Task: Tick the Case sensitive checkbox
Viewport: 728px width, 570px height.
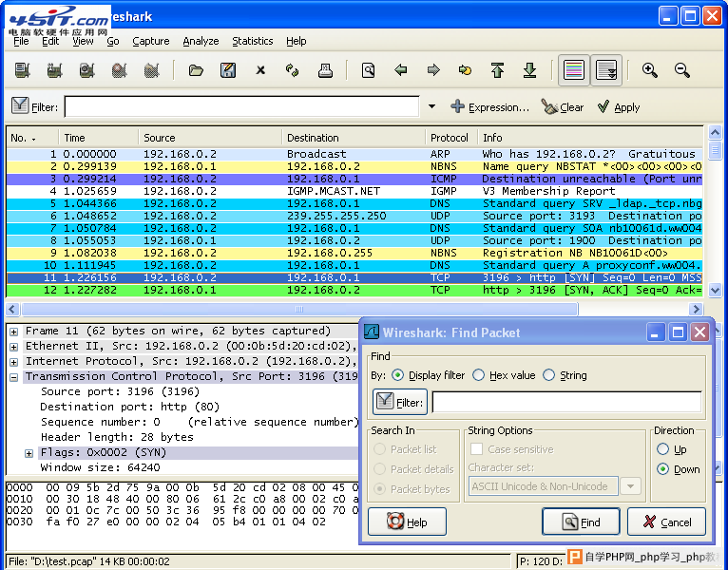Action: tap(476, 448)
